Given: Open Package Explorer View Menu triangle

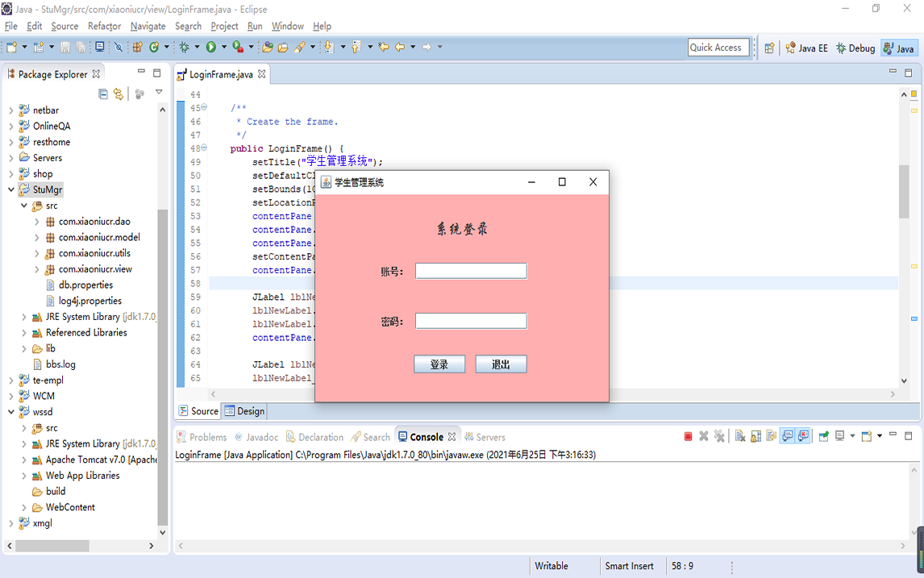Looking at the screenshot, I should 159,92.
